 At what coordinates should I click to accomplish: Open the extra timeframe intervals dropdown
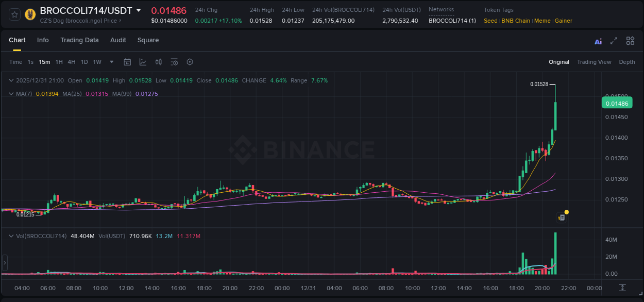(111, 61)
